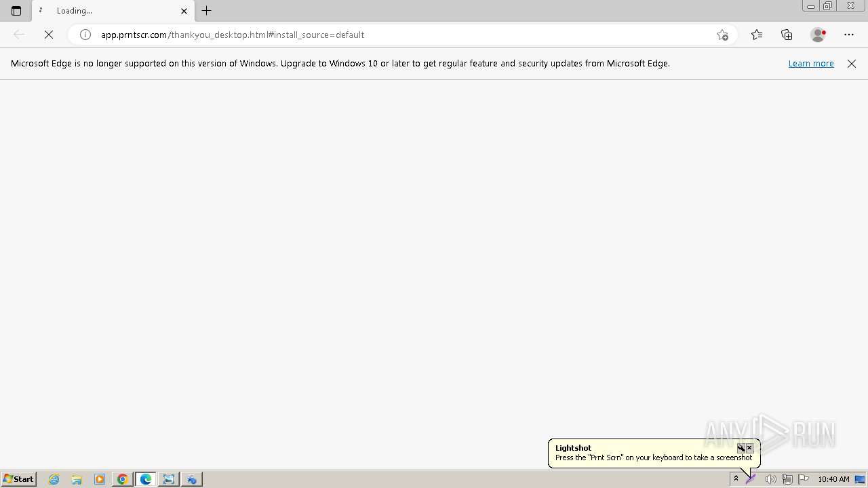Open Settings and more menu
868x488 pixels.
pos(849,35)
